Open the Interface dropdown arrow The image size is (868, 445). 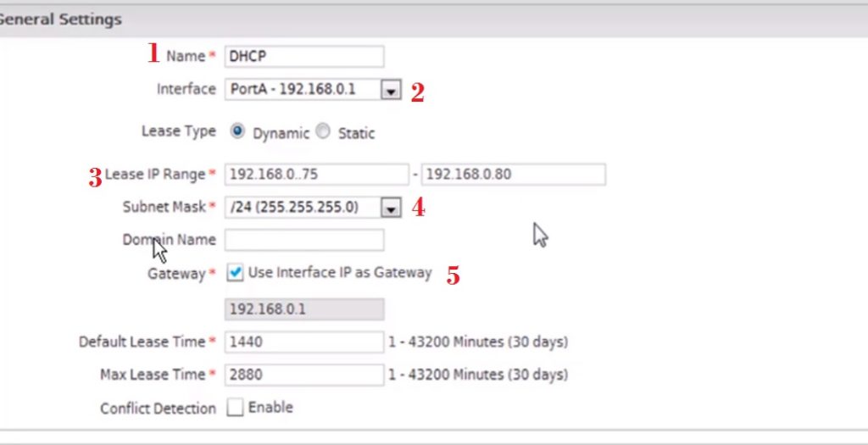(390, 90)
